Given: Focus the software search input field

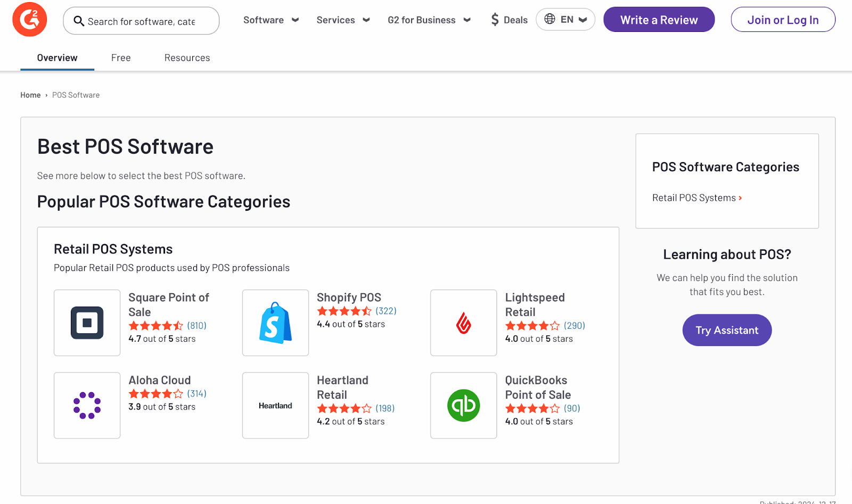Looking at the screenshot, I should tap(141, 21).
